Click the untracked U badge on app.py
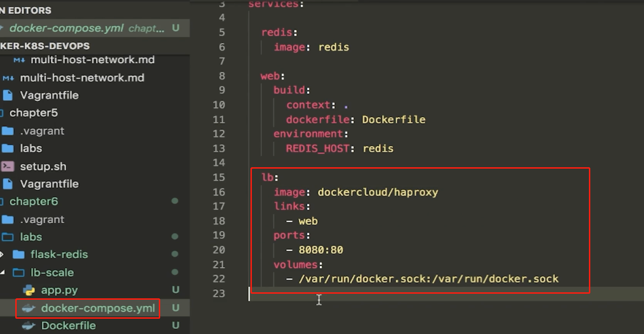The width and height of the screenshot is (644, 334). point(175,290)
